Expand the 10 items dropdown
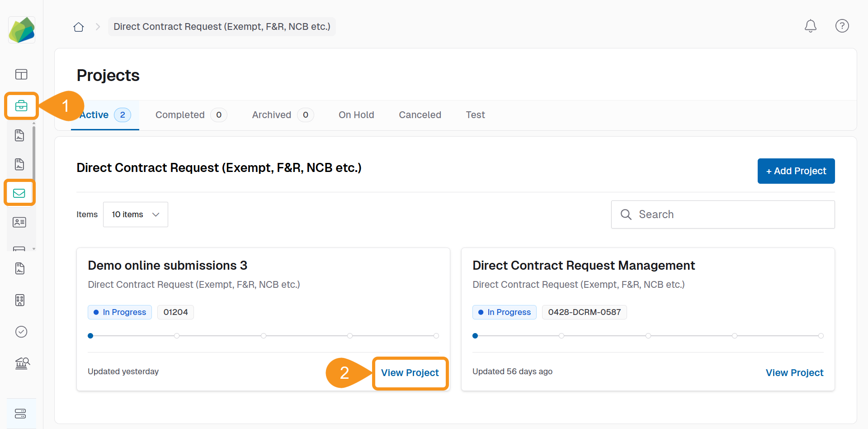The width and height of the screenshot is (868, 429). (135, 214)
